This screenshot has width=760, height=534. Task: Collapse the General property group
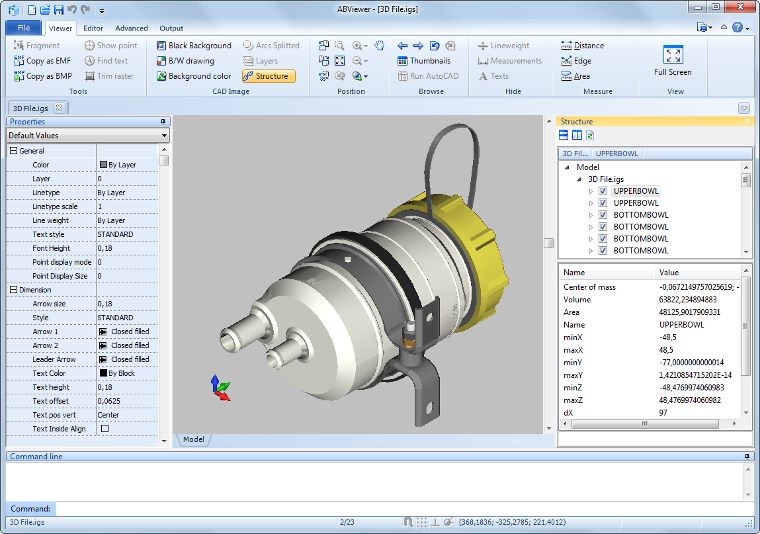click(x=12, y=151)
